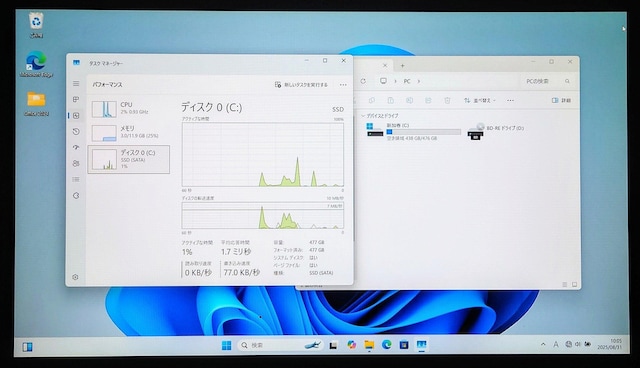Viewport: 640px width, 368px height.
Task: Select Memory (メモリ) performance entry
Action: point(129,133)
